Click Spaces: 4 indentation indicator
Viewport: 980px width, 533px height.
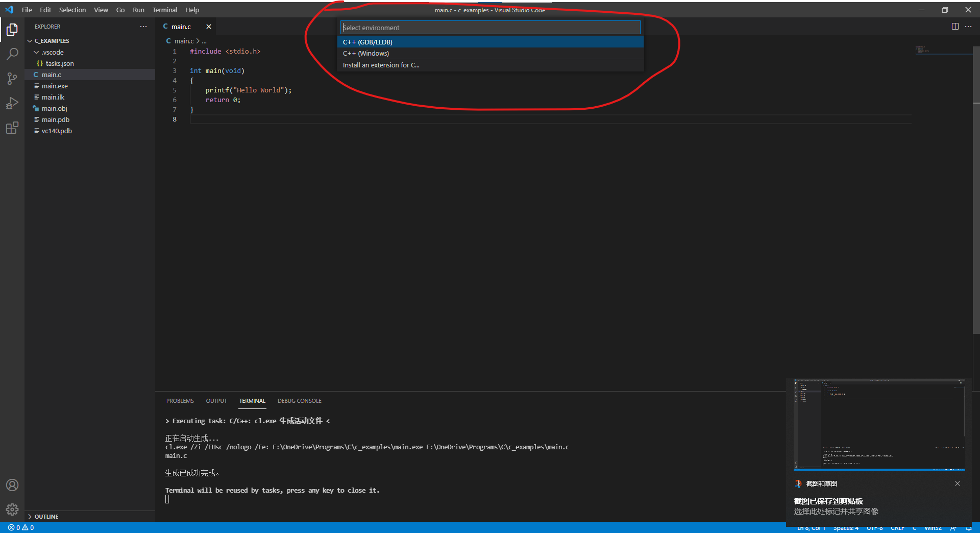click(x=846, y=528)
